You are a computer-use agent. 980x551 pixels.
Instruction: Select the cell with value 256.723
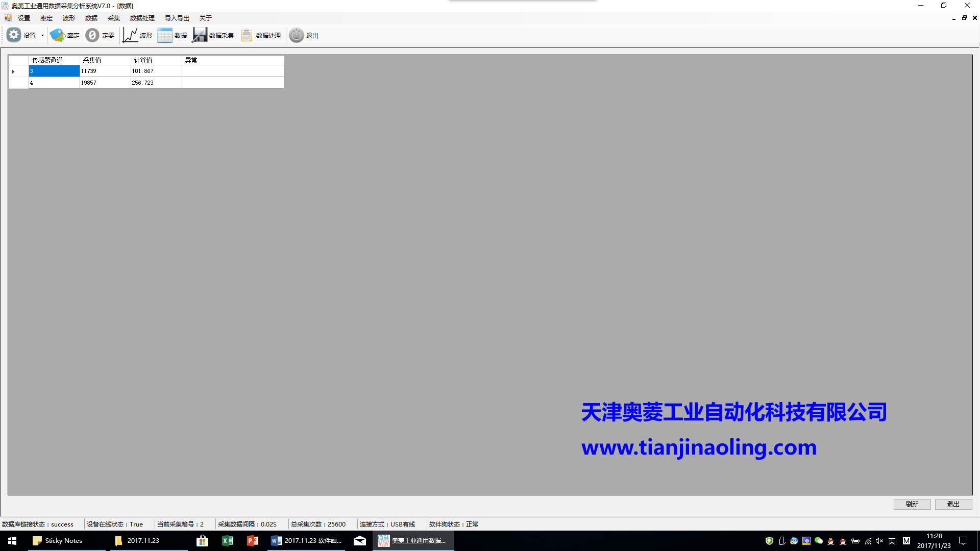point(156,83)
